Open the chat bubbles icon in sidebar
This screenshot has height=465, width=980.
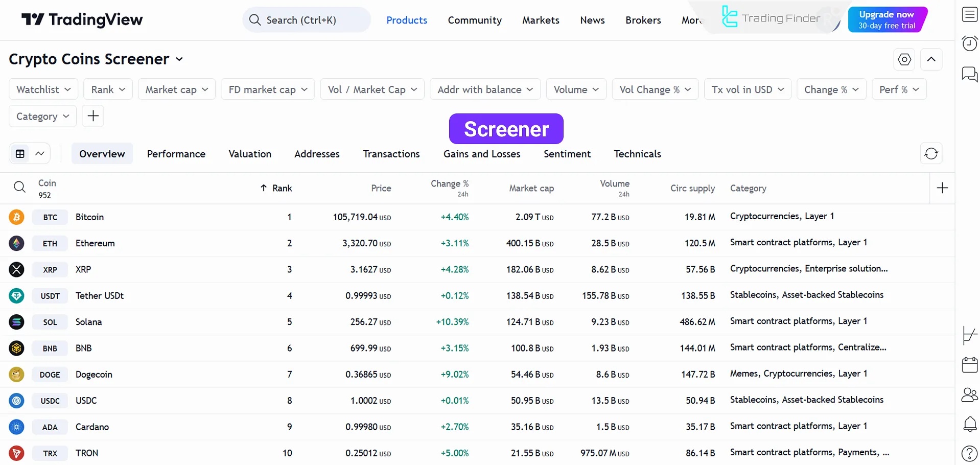pos(969,74)
